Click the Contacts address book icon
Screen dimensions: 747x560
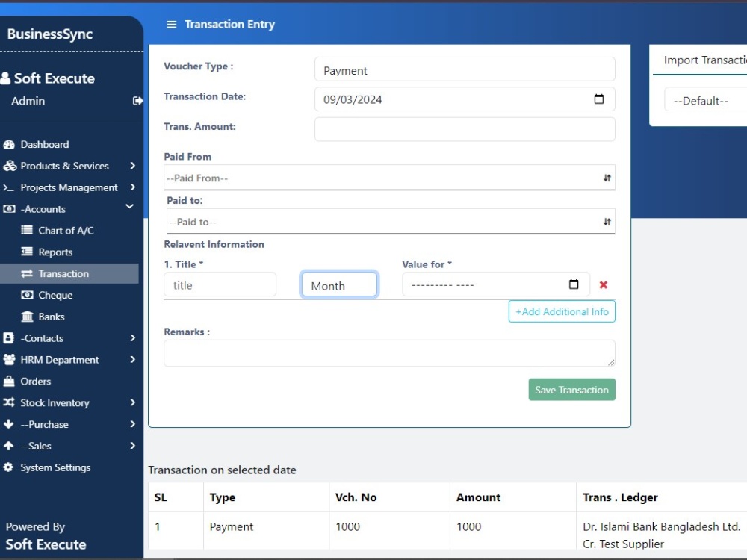coord(8,338)
